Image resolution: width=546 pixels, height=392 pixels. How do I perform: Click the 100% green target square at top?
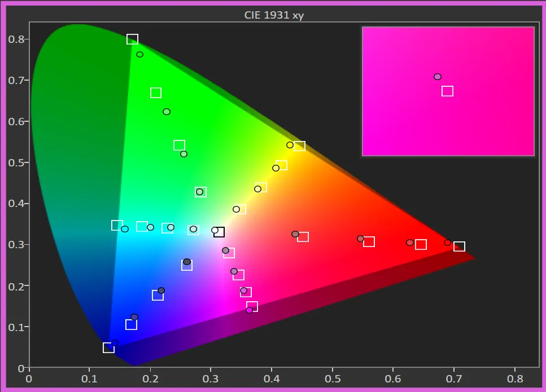click(132, 39)
